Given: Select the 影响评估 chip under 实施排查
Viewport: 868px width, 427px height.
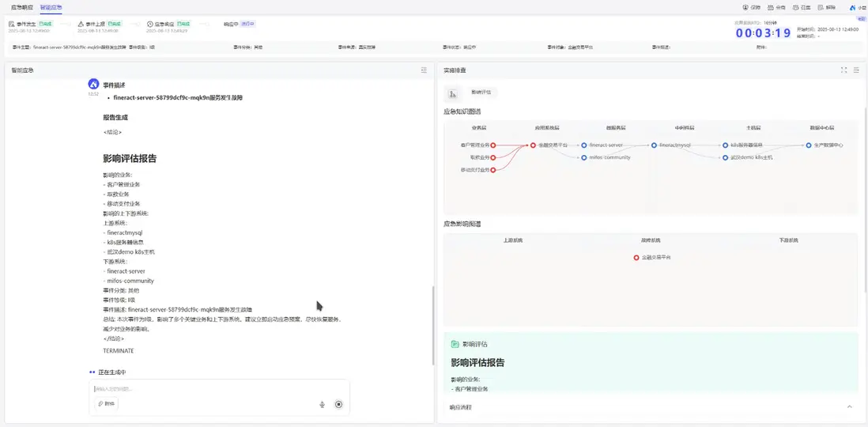Looking at the screenshot, I should (481, 92).
